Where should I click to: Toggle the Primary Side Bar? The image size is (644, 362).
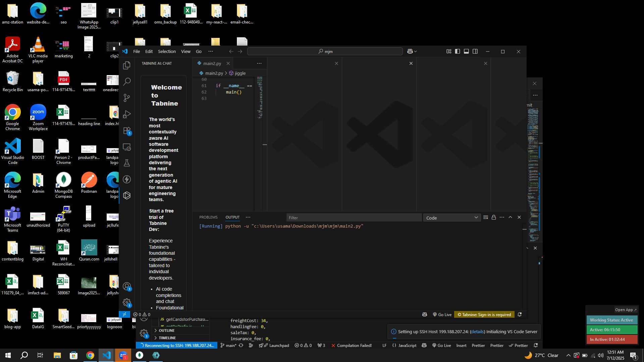(458, 51)
